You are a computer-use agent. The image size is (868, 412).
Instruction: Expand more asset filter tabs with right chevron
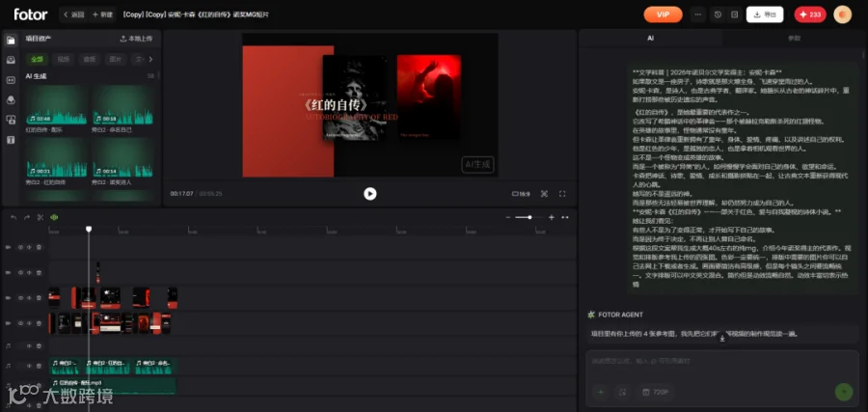click(x=150, y=59)
